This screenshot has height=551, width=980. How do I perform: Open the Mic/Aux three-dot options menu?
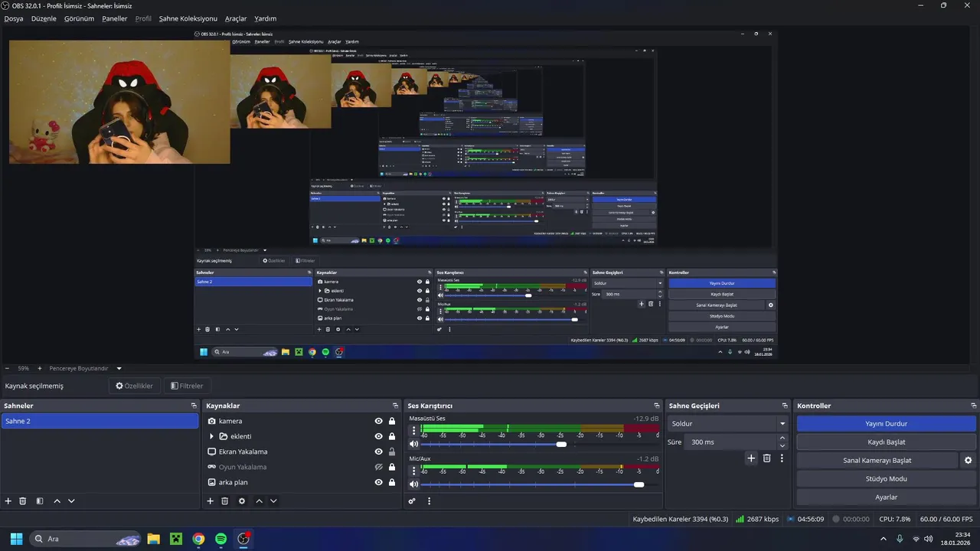[x=414, y=470]
